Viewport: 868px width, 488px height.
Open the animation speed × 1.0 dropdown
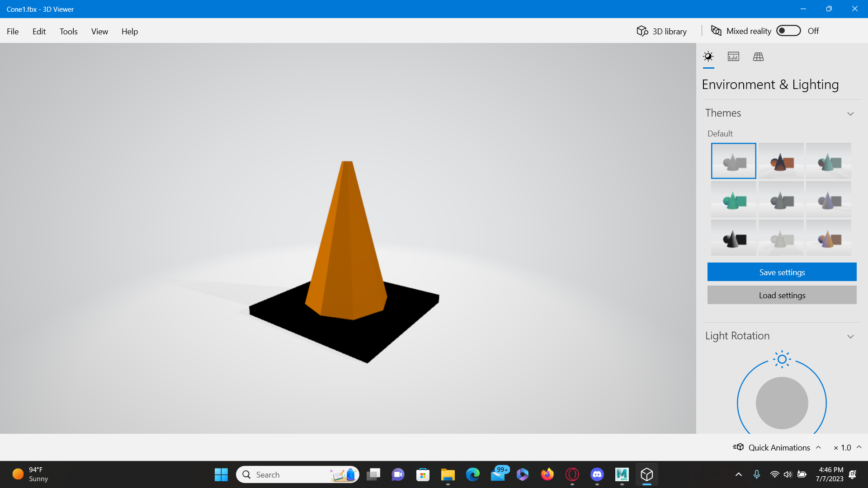847,447
